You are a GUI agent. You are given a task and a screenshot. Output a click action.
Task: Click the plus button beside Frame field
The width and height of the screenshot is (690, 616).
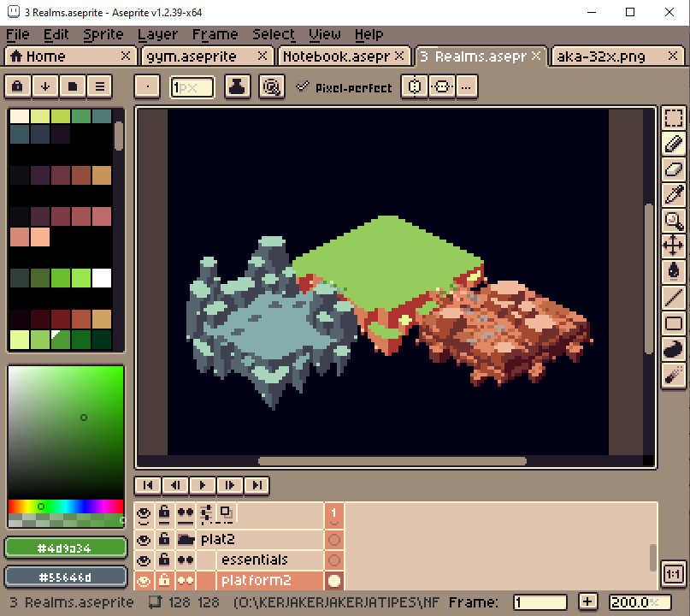587,602
